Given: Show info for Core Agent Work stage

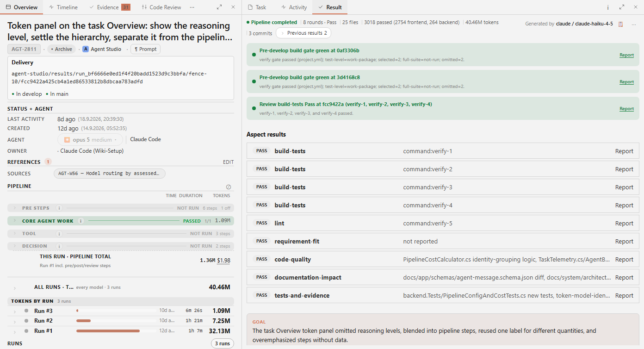Looking at the screenshot, I should pos(81,221).
